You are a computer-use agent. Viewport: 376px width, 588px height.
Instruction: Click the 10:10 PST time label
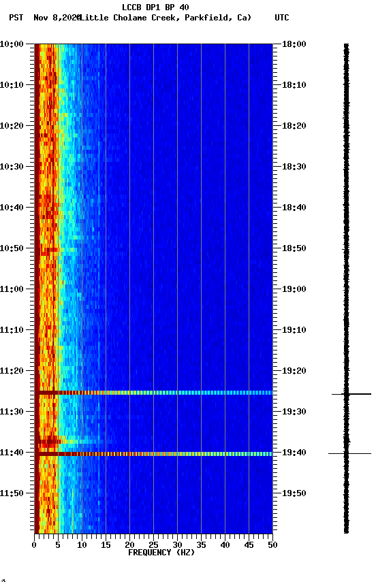coord(12,85)
